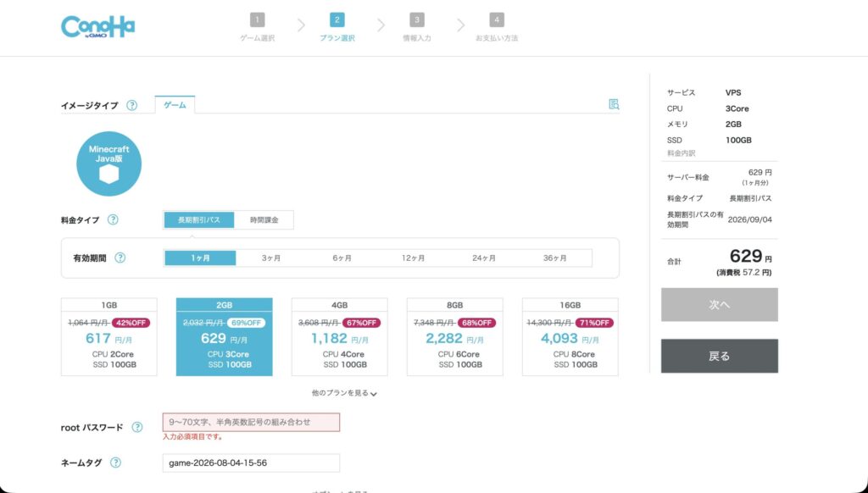Click the 42%OFF badge

click(131, 323)
